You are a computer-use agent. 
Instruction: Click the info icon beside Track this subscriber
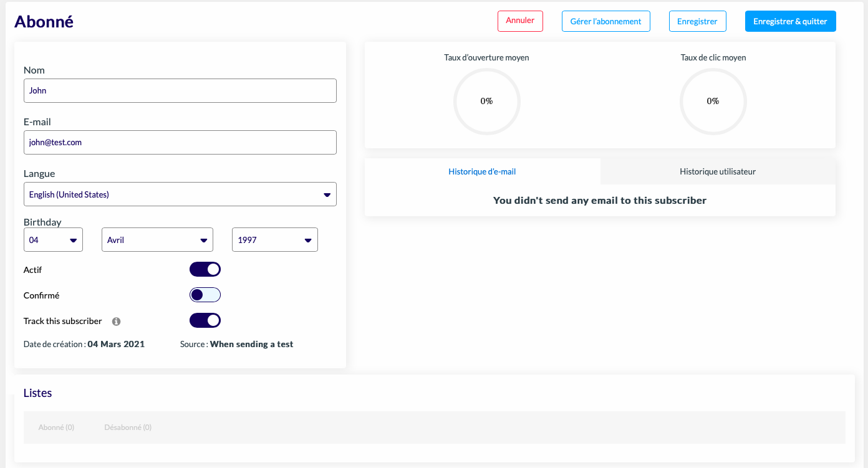click(x=116, y=322)
